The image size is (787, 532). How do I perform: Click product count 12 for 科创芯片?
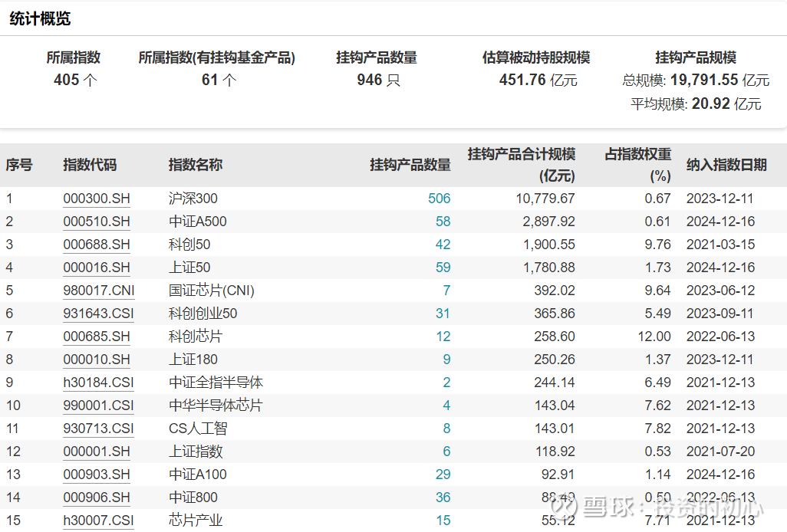coord(443,337)
